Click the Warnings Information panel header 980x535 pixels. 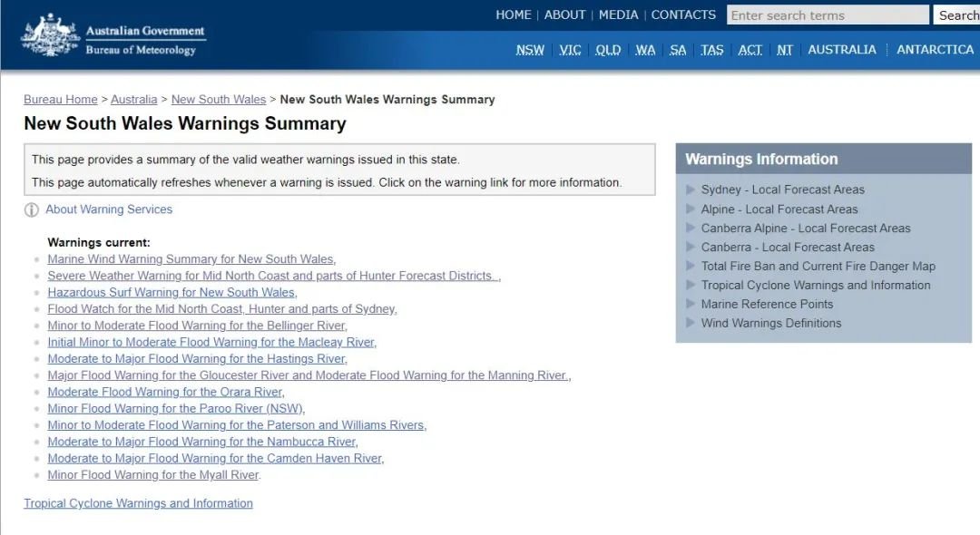click(824, 160)
